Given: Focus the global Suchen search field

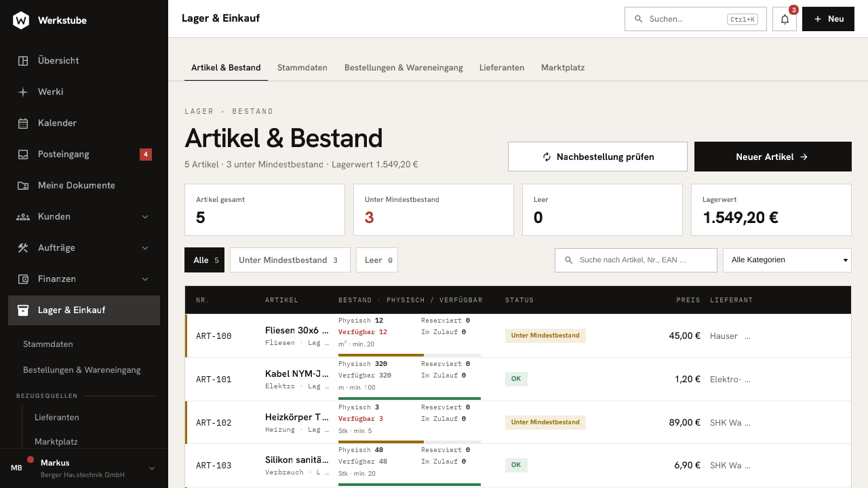Looking at the screenshot, I should click(696, 19).
